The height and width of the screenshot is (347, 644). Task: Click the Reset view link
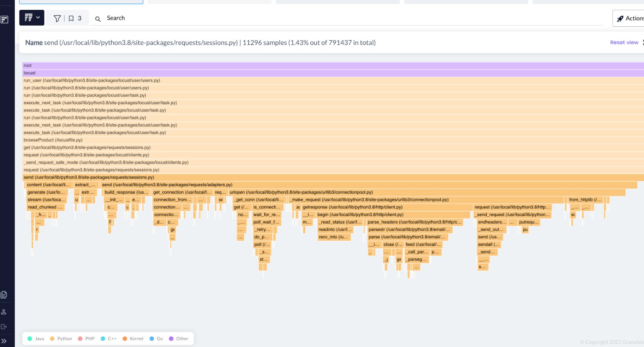[624, 42]
